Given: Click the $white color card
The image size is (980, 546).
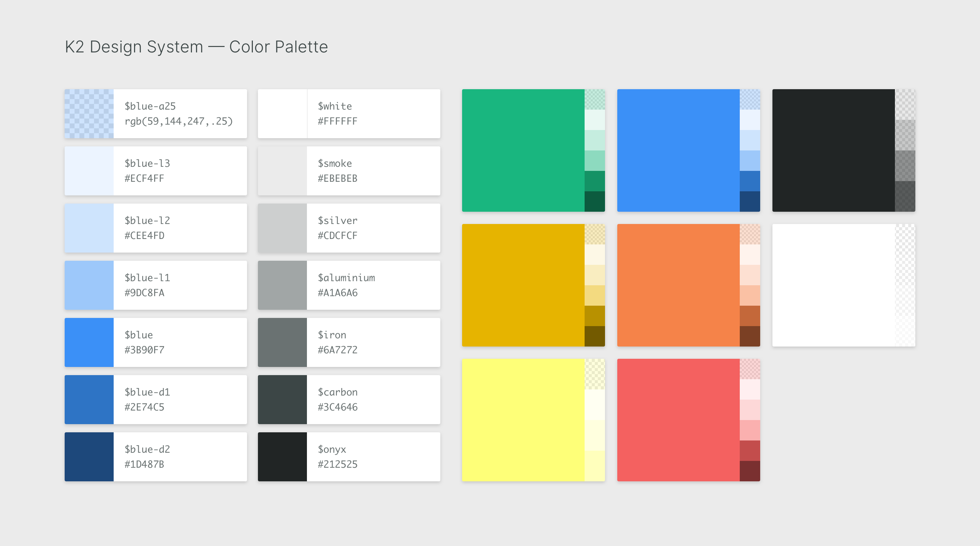Looking at the screenshot, I should (282, 113).
